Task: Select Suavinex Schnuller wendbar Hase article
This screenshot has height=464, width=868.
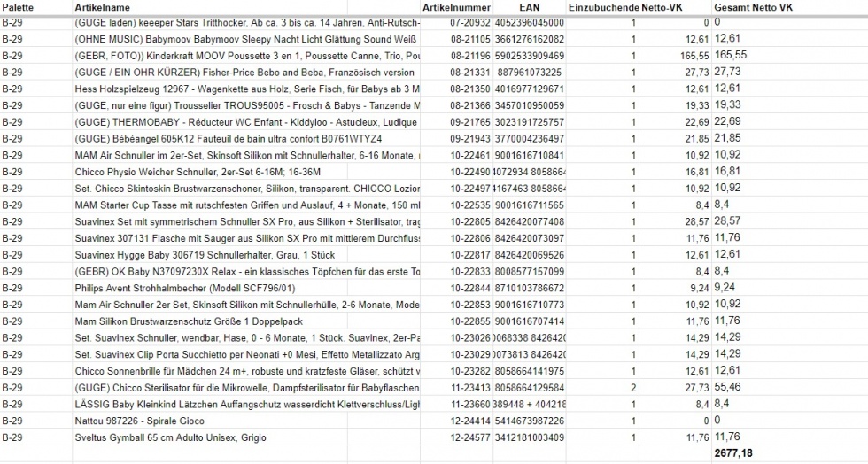Action: click(247, 338)
